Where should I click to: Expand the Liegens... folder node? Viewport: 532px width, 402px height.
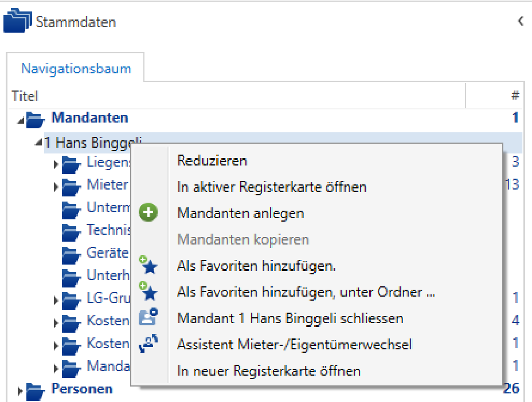(56, 164)
